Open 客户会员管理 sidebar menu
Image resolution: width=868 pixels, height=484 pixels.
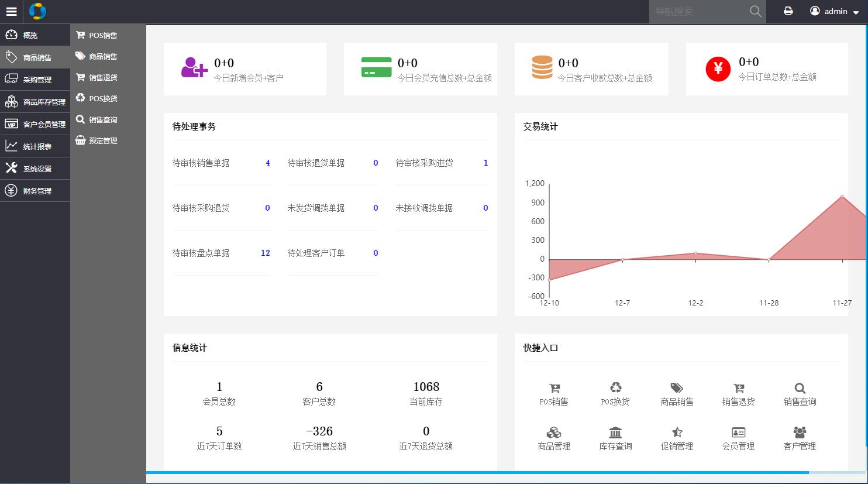point(35,124)
